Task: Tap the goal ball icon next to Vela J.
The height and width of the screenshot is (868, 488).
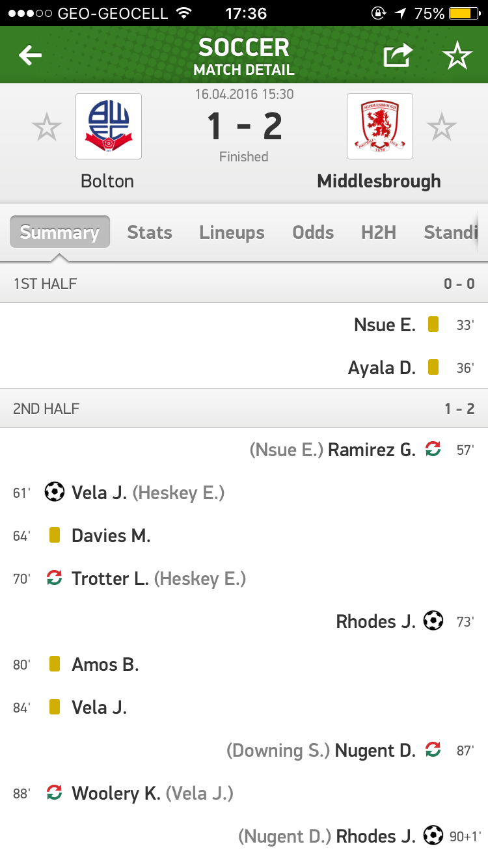Action: [55, 492]
